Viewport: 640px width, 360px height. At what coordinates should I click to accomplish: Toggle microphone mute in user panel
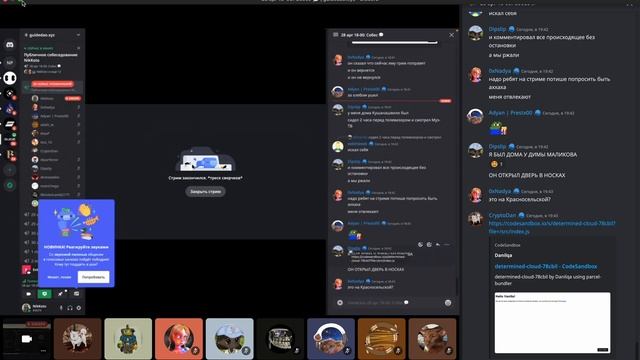click(x=61, y=308)
